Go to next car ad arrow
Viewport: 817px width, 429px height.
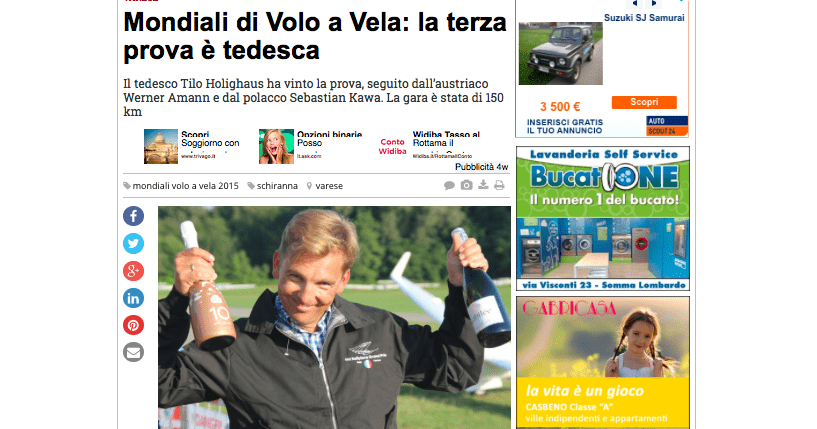point(654,4)
